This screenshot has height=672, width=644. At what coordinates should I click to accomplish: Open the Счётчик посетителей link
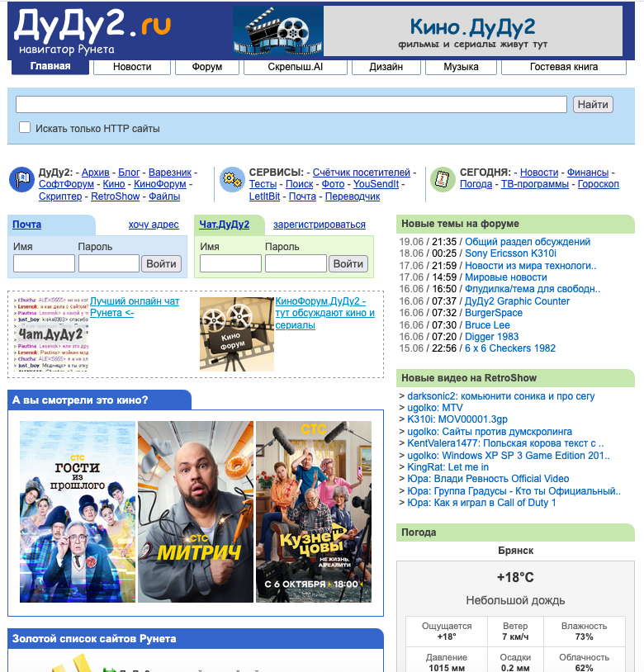[361, 173]
